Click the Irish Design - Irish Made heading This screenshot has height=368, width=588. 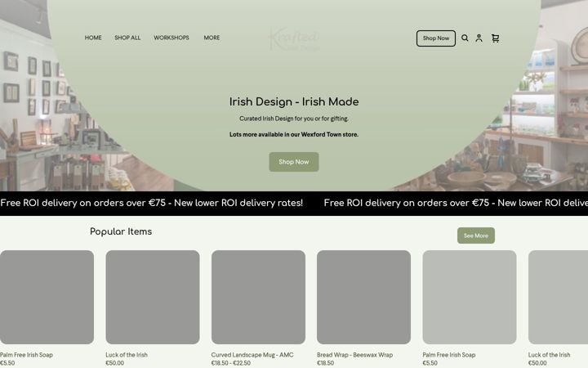coord(294,101)
